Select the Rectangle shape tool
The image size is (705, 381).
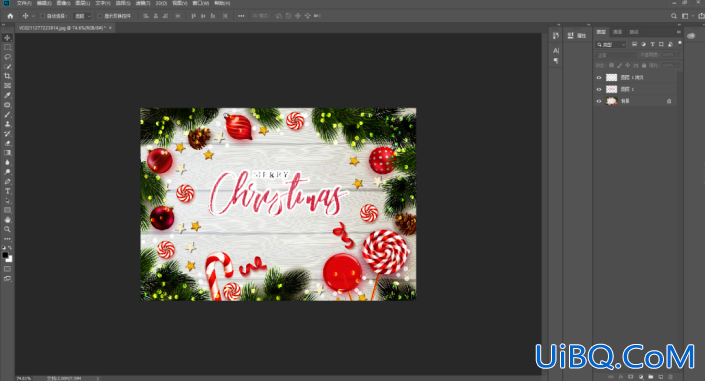[x=7, y=210]
